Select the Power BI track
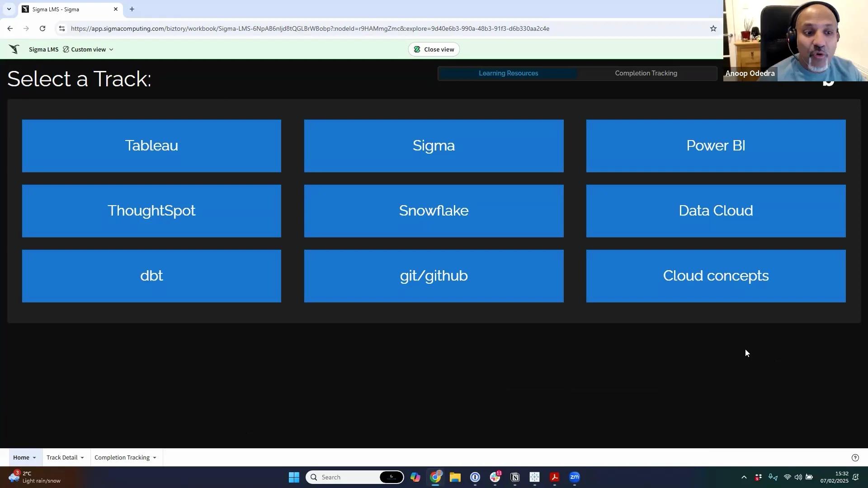This screenshot has height=488, width=868. pyautogui.click(x=716, y=146)
